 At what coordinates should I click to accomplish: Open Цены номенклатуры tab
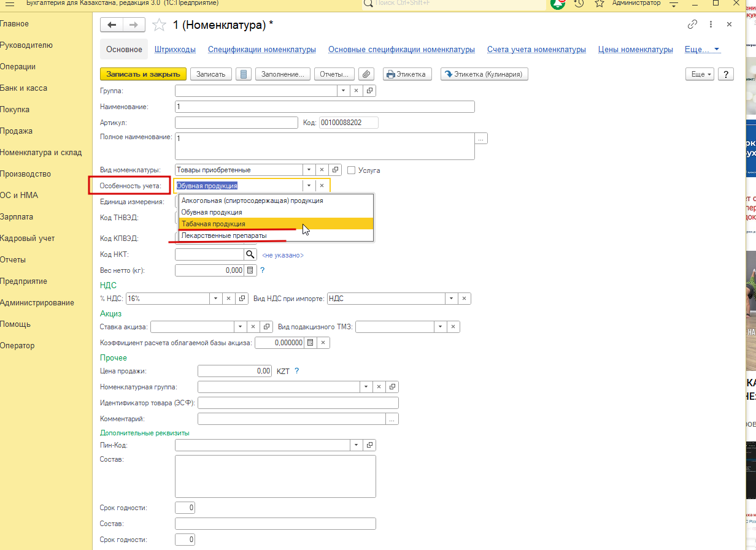pos(636,50)
